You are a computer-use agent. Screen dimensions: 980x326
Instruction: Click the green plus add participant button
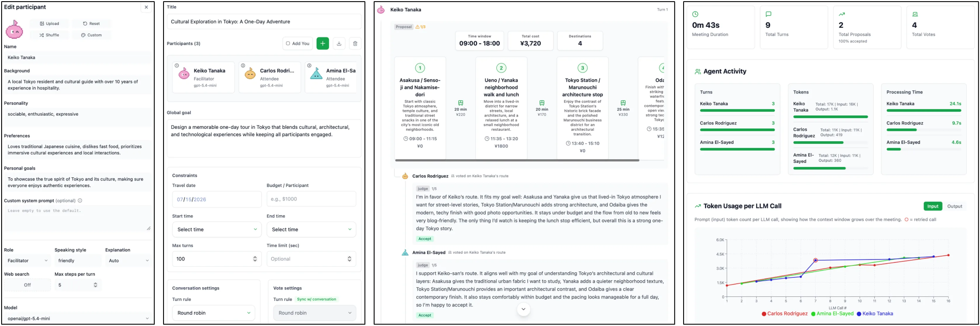(323, 44)
